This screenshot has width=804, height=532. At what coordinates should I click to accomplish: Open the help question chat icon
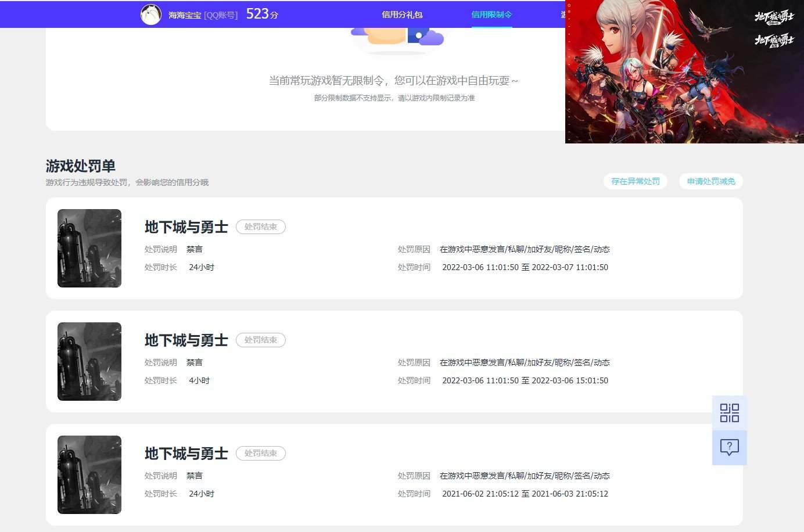(730, 447)
